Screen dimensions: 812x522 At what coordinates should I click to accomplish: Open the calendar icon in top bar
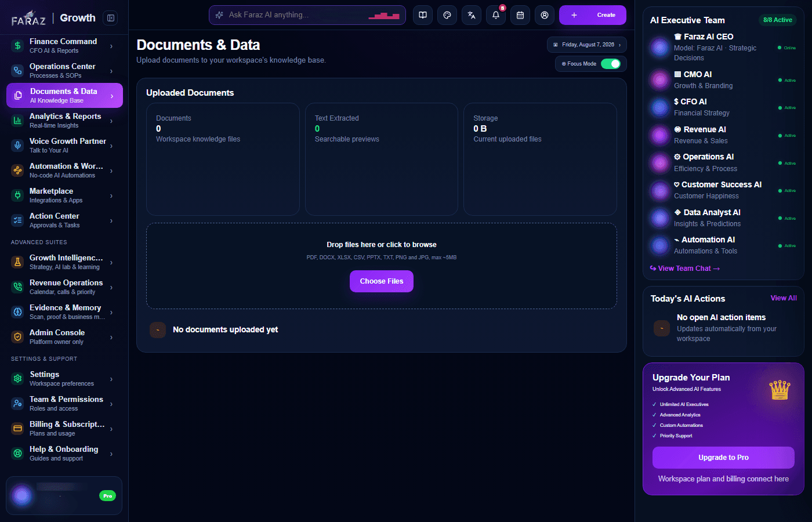520,15
